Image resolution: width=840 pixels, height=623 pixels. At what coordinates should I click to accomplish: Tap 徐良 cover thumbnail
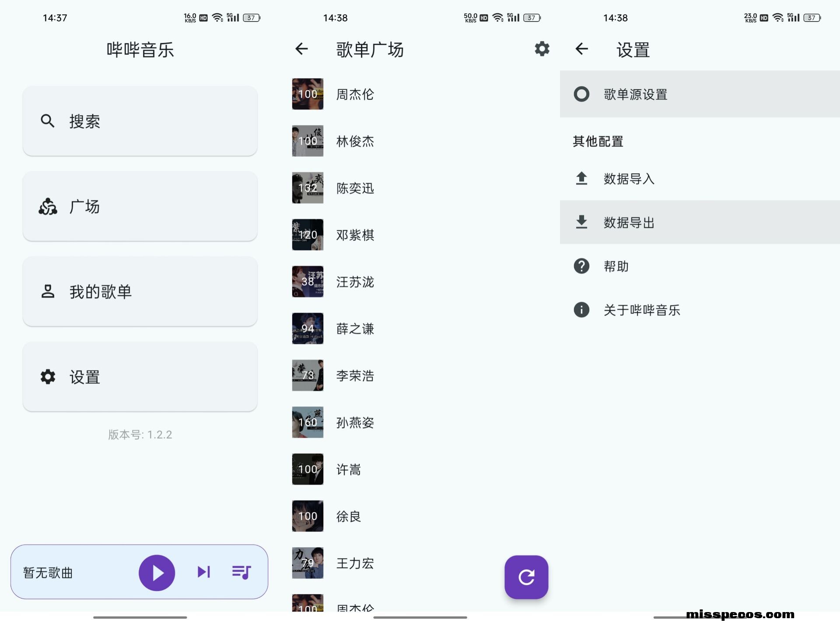tap(308, 516)
